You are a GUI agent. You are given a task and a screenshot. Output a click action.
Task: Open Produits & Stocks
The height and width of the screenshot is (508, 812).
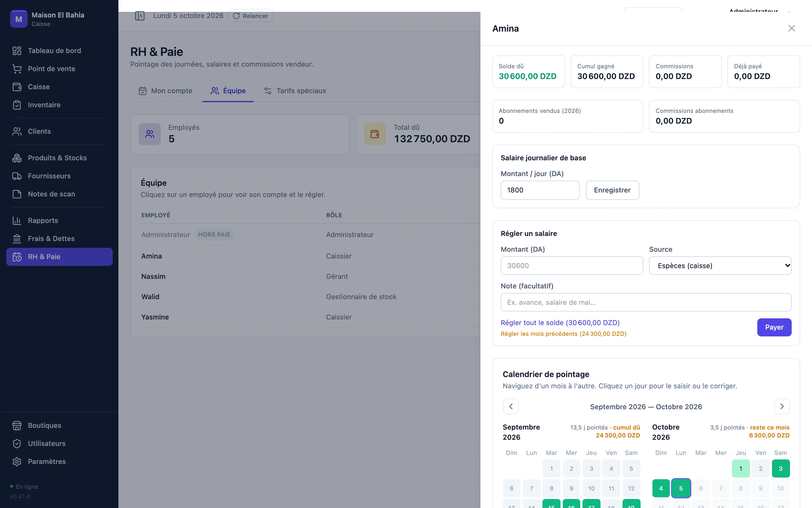click(x=59, y=158)
